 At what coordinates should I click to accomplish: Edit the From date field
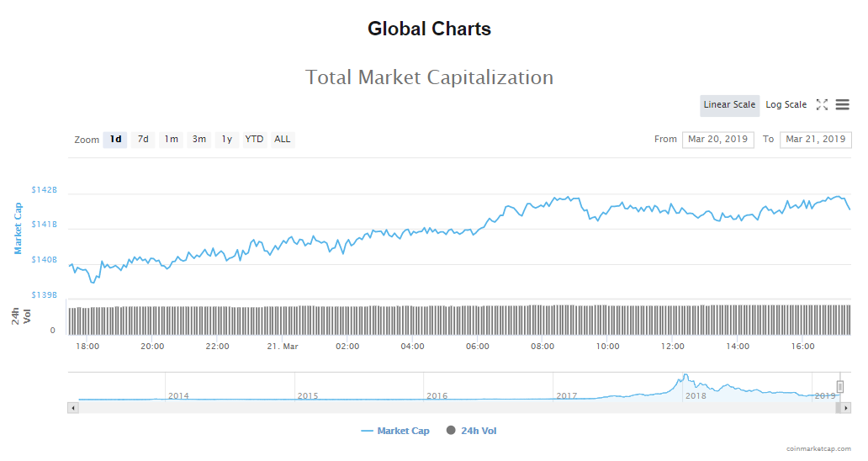[717, 140]
